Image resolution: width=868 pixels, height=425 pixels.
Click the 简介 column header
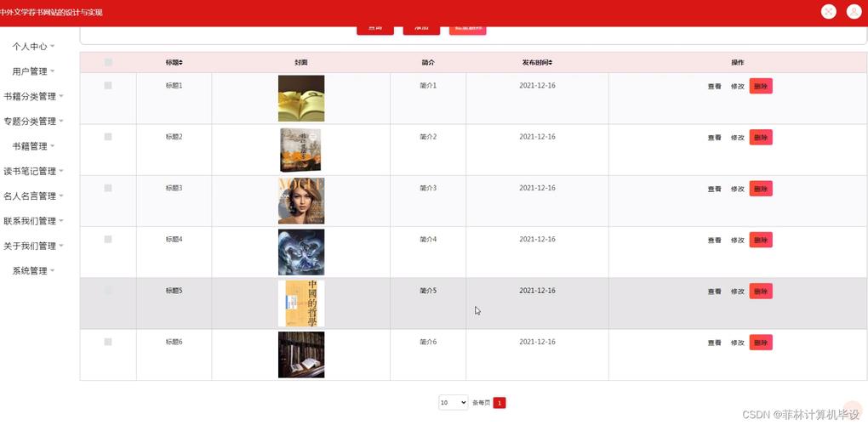pyautogui.click(x=428, y=62)
